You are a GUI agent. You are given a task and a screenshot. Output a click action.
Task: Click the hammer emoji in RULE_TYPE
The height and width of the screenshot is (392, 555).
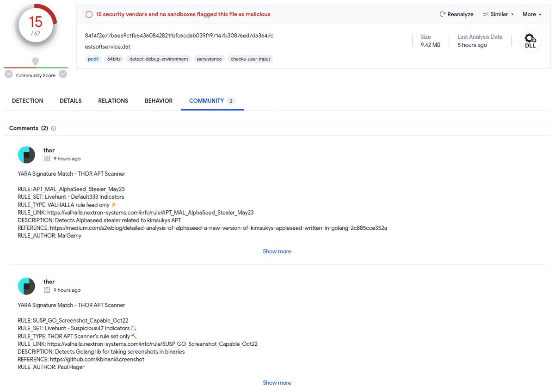[134, 336]
